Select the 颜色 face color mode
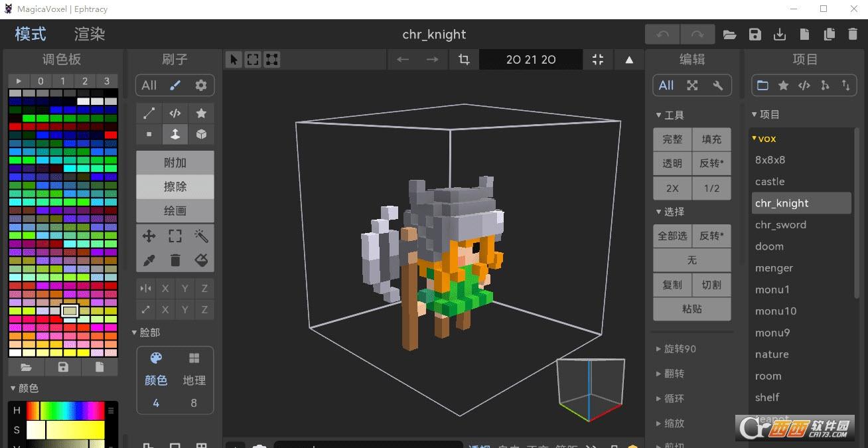 point(156,380)
